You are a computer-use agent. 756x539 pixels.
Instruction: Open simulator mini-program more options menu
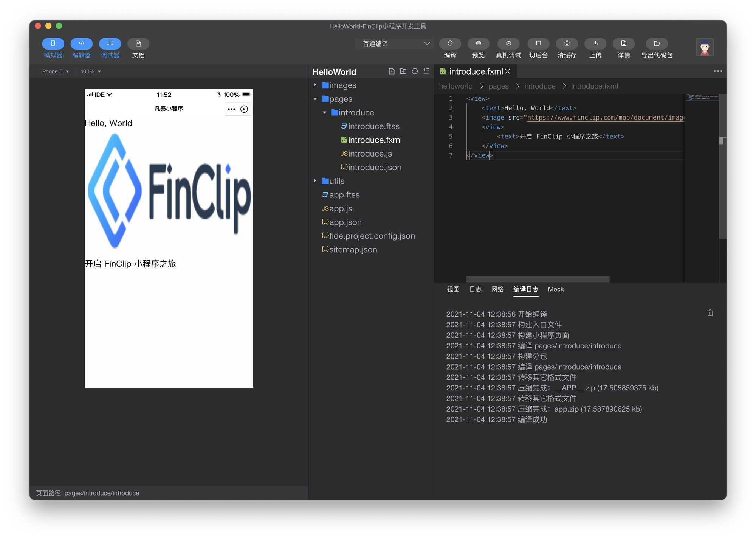[x=231, y=109]
